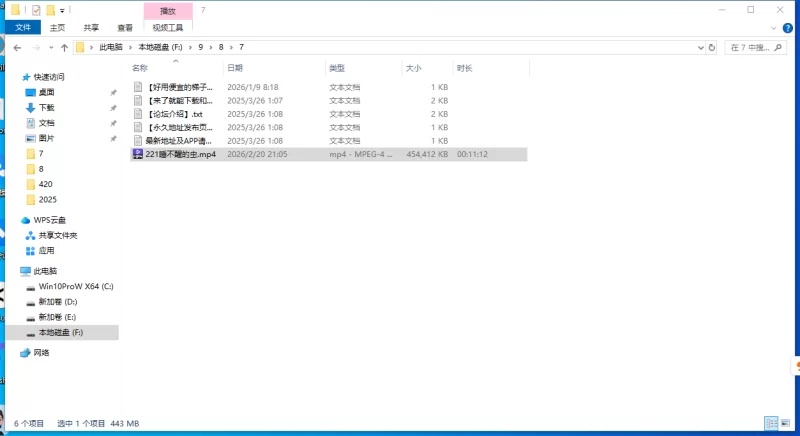Switch to 查看 ribbon tab
The width and height of the screenshot is (800, 436).
coord(125,28)
